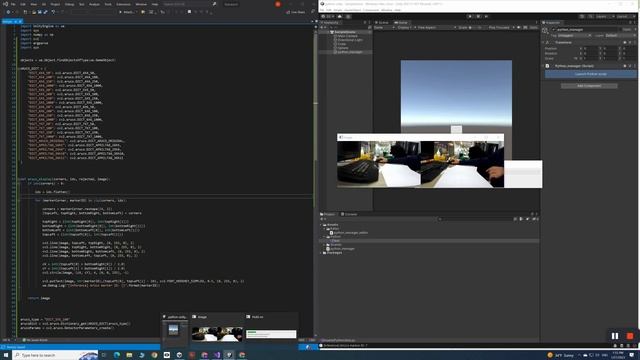The width and height of the screenshot is (640, 360).
Task: Click the Unity taskbar icon
Action: (229, 355)
